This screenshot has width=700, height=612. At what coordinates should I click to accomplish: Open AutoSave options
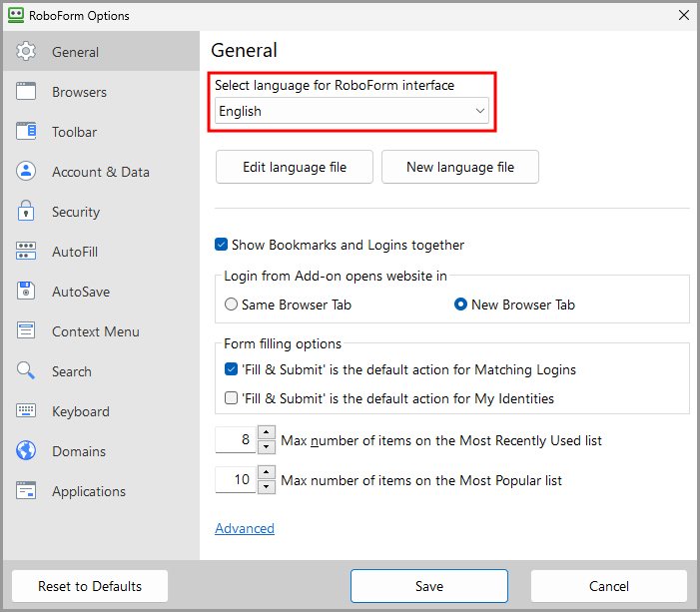[101, 292]
